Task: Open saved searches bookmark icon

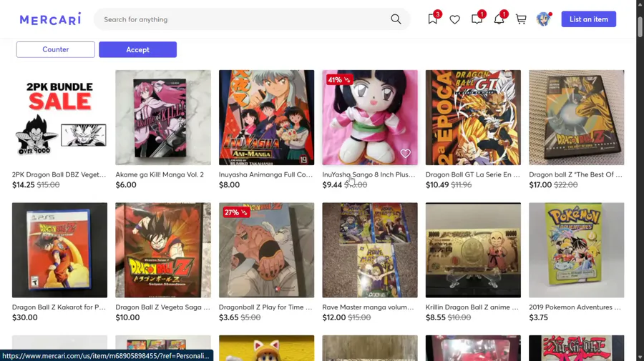Action: tap(432, 19)
